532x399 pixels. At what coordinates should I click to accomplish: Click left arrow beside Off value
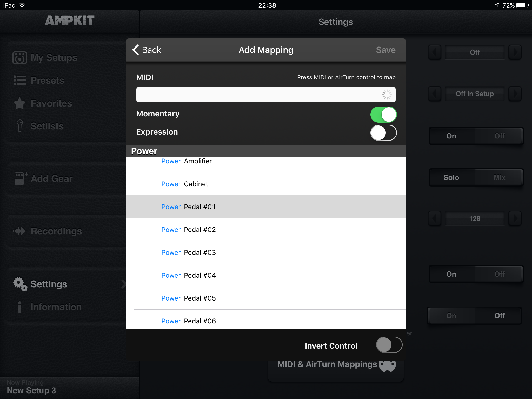pyautogui.click(x=435, y=52)
